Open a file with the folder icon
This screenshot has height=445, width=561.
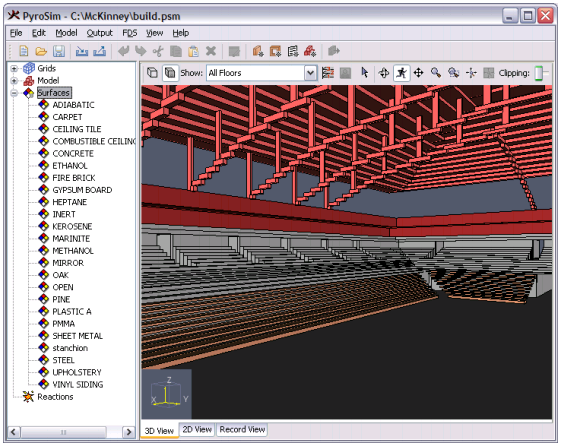41,51
